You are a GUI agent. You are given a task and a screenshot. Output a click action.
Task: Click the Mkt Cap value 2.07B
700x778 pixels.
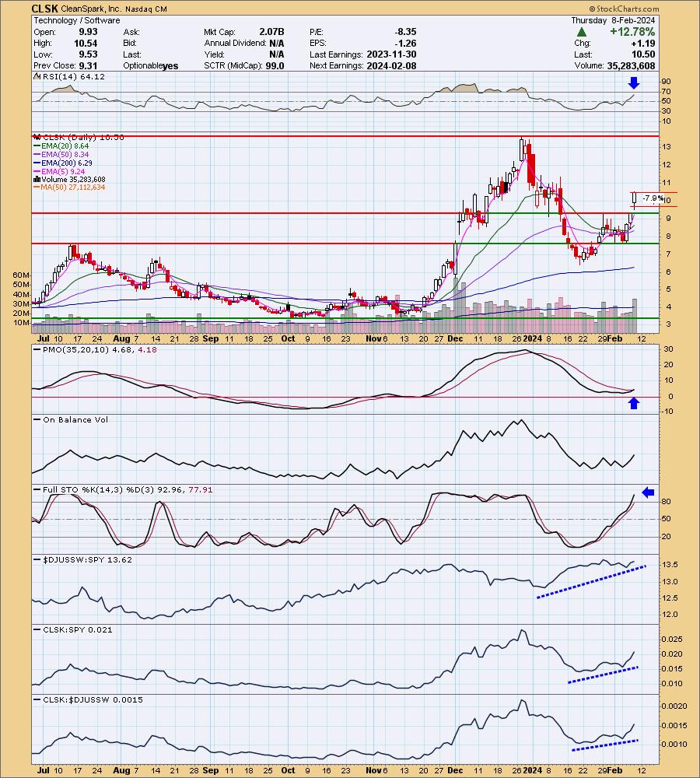click(x=271, y=32)
